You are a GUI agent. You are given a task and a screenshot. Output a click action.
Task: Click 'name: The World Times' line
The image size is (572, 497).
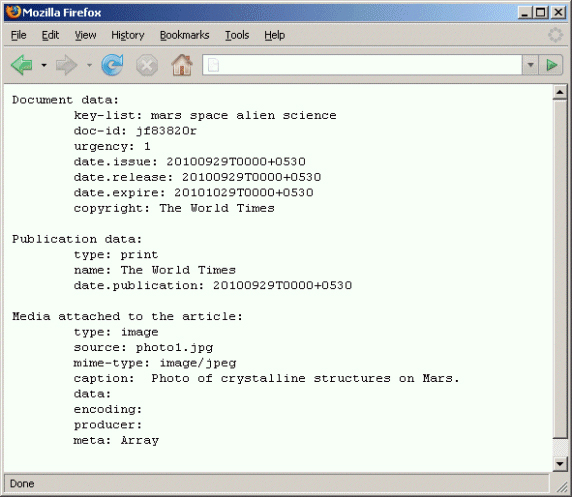155,270
